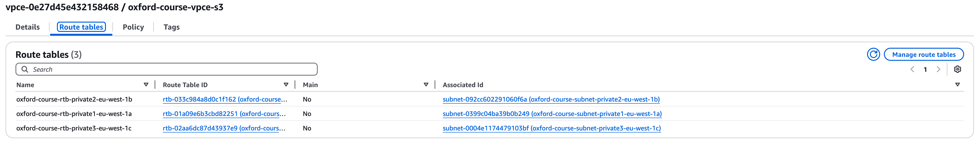Open table preferences gear icon
Image resolution: width=980 pixels, height=150 pixels.
(957, 69)
